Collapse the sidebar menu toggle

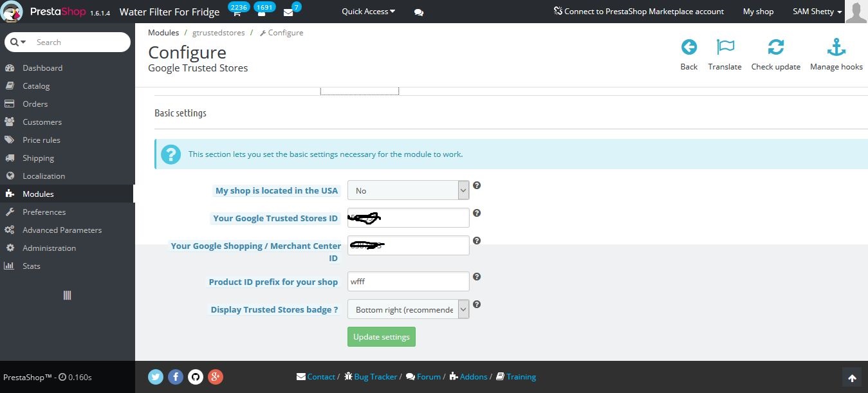click(67, 295)
